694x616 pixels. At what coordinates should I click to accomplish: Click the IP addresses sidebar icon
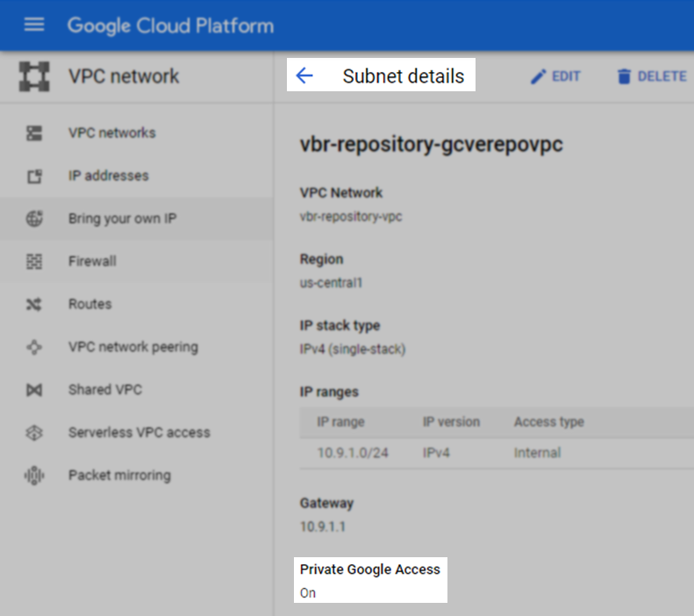(34, 175)
